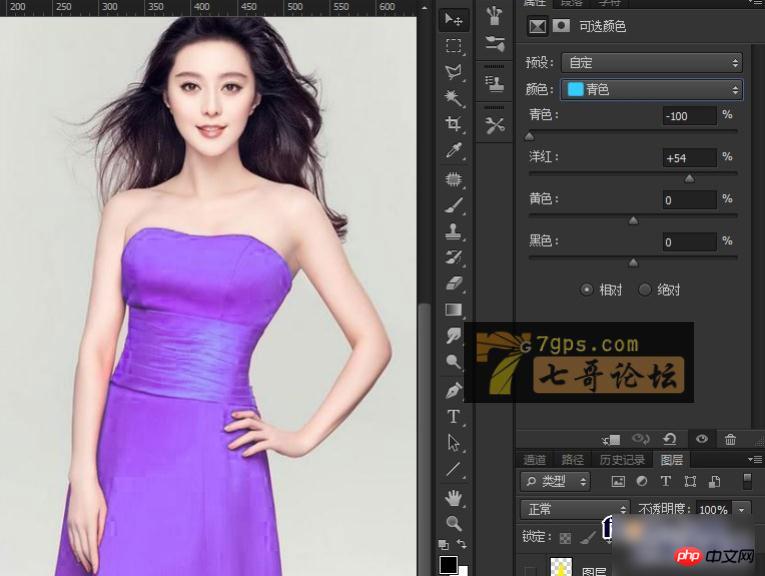Select the Clone Stamp tool
Screen dimensions: 765x576
coord(453,231)
